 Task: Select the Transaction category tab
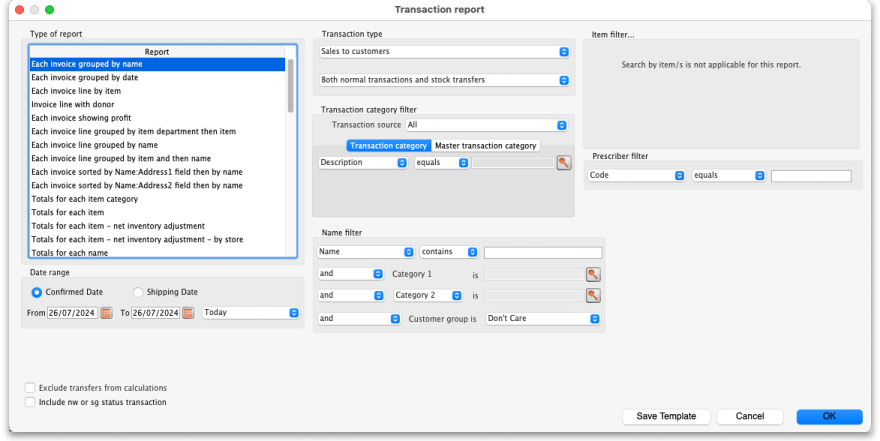tap(389, 146)
